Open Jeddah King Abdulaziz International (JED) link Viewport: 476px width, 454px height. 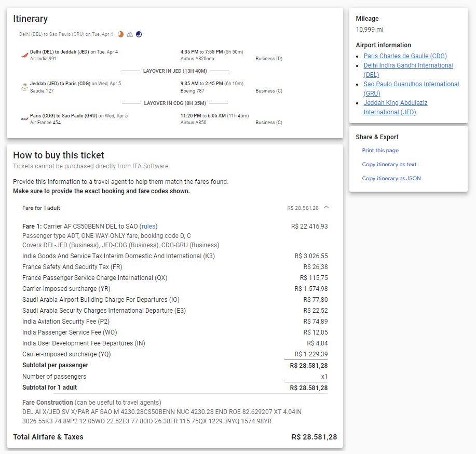pyautogui.click(x=396, y=108)
